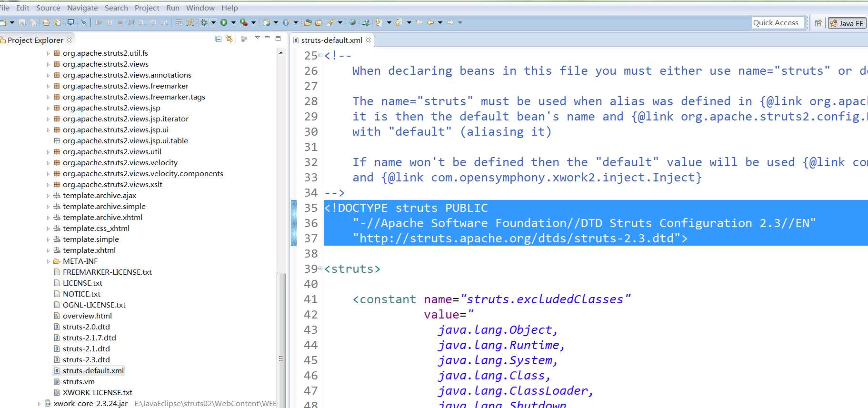Click the Java EE perspective button
The height and width of the screenshot is (408, 868).
(x=847, y=23)
